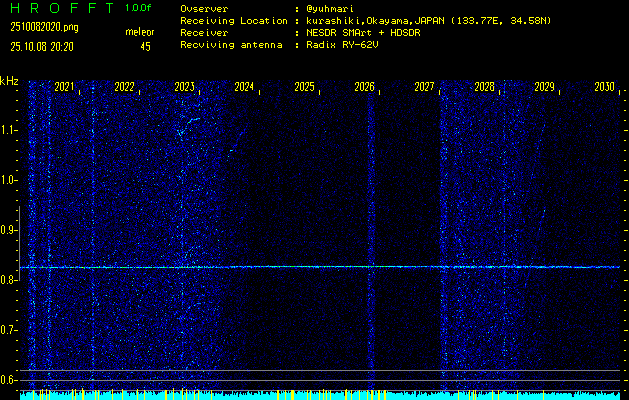Click the kHz axis unit label
The image size is (629, 400).
coord(9,81)
